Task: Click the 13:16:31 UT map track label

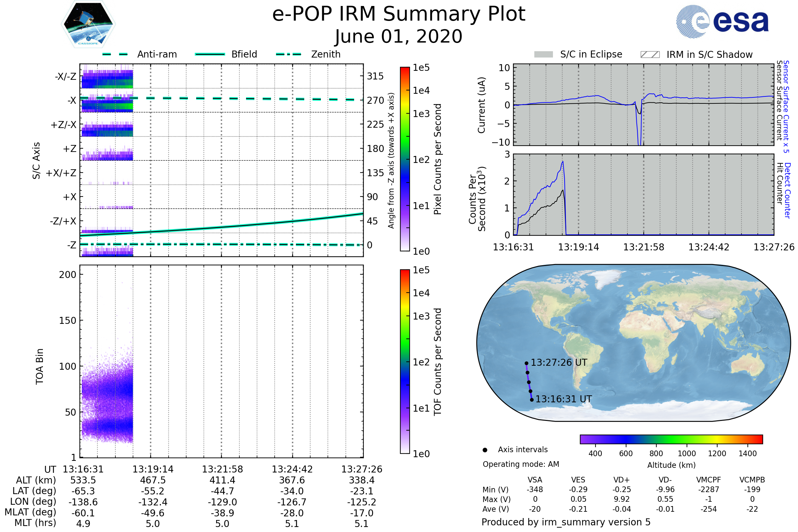Action: [x=564, y=399]
